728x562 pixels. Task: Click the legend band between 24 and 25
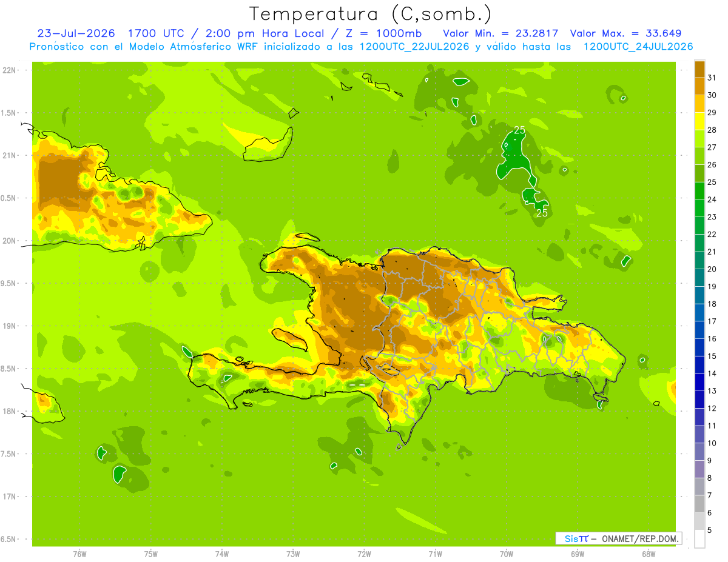pos(699,190)
